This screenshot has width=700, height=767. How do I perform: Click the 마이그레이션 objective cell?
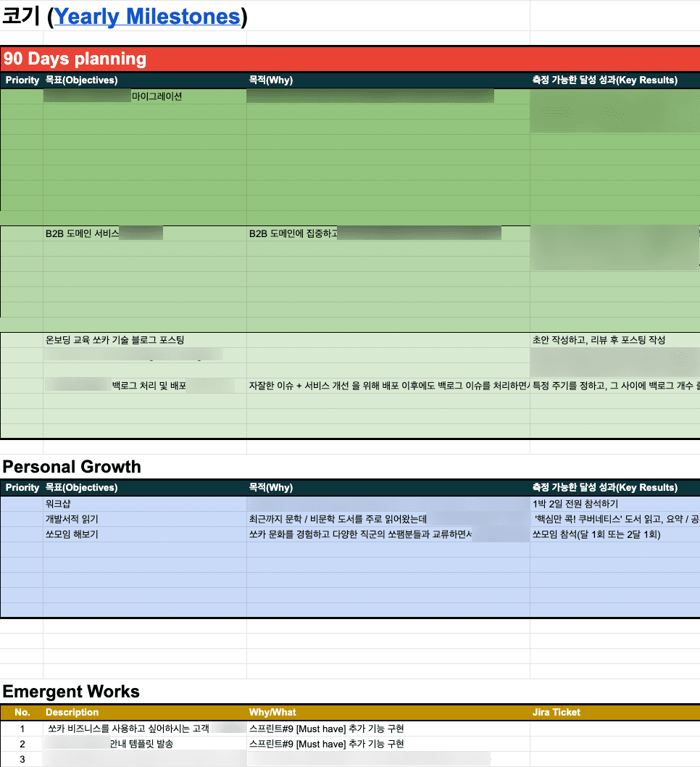(145, 96)
